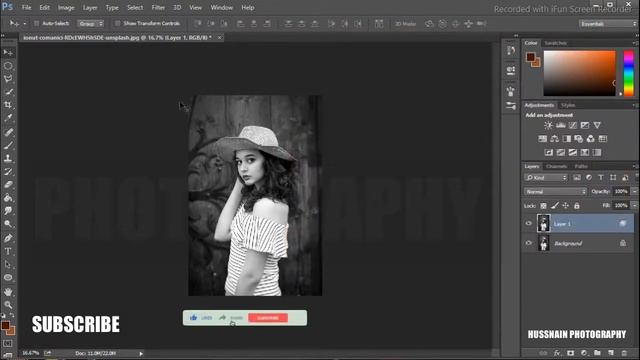640x360 pixels.
Task: Add a Photo Filter adjustment
Action: 578,139
